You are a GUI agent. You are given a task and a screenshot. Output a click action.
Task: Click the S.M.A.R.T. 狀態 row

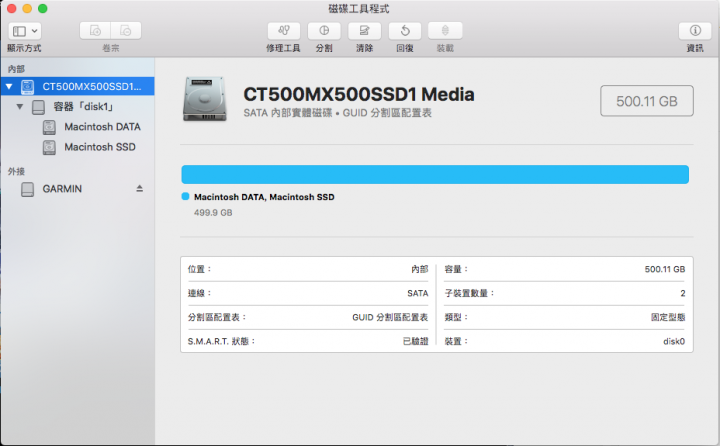308,341
